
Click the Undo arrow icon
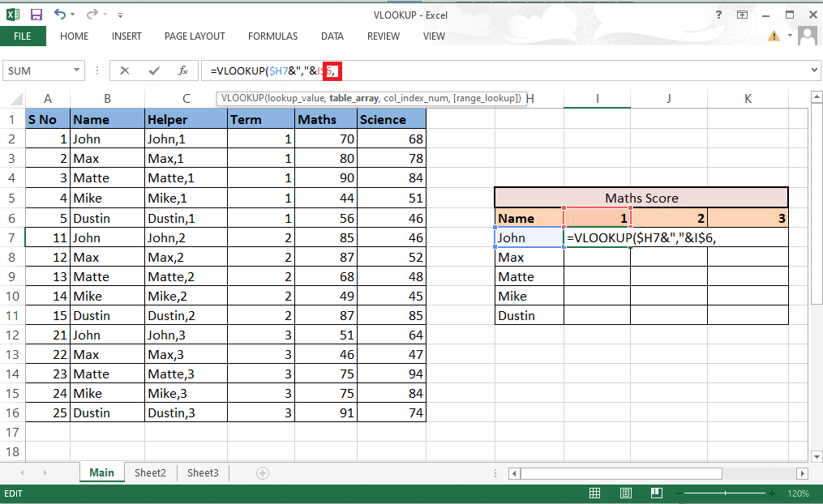click(60, 14)
